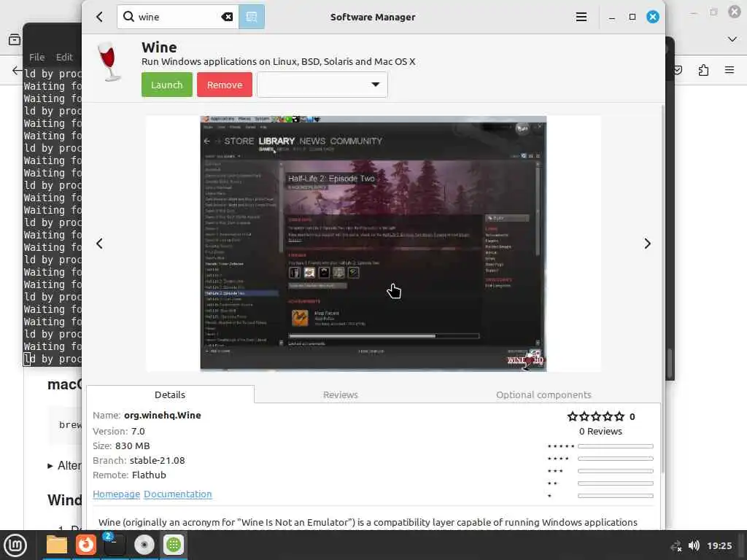Image resolution: width=747 pixels, height=560 pixels.
Task: Open the network tray icon
Action: click(x=676, y=545)
